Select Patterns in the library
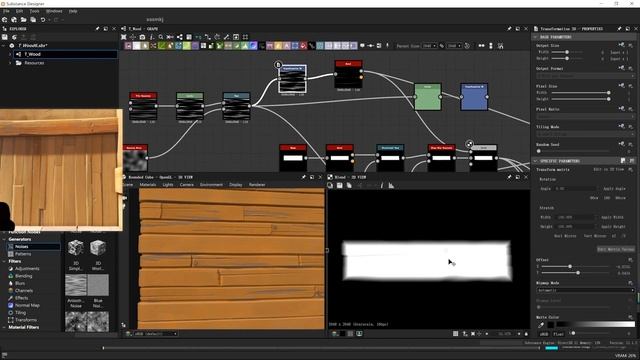This screenshot has width=640, height=360. (x=23, y=254)
